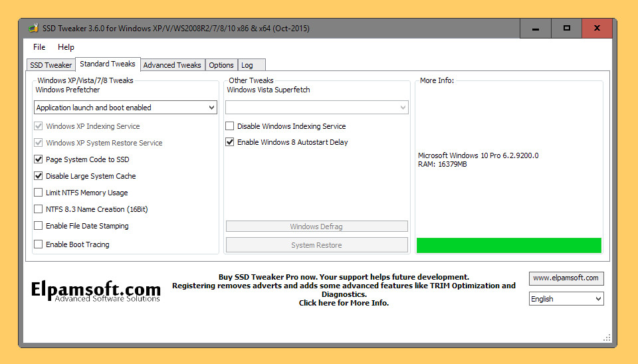Uncheck Enable Windows 8 Autostart Delay
The image size is (638, 364).
[x=230, y=142]
